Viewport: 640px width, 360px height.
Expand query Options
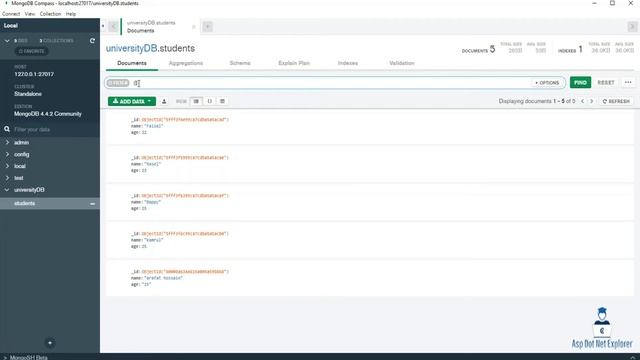tap(547, 82)
